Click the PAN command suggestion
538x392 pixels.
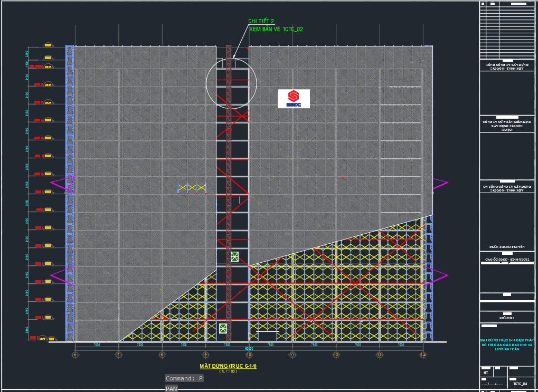pos(171,389)
